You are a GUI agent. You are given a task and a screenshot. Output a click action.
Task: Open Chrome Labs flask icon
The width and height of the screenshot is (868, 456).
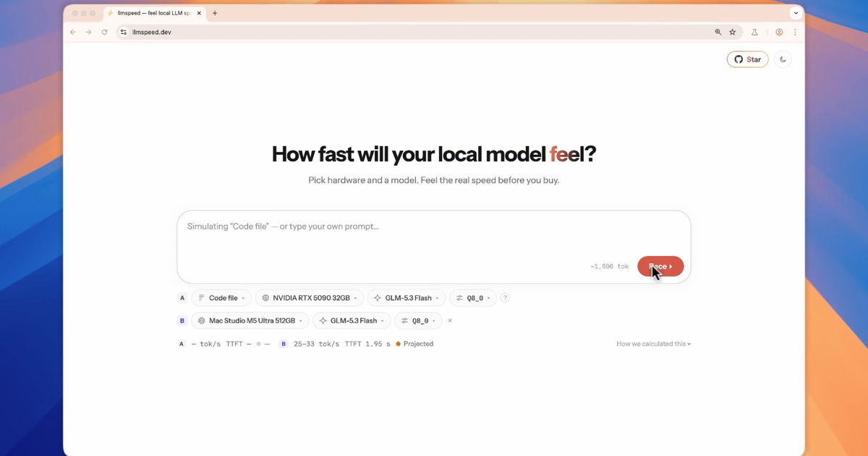pos(754,32)
